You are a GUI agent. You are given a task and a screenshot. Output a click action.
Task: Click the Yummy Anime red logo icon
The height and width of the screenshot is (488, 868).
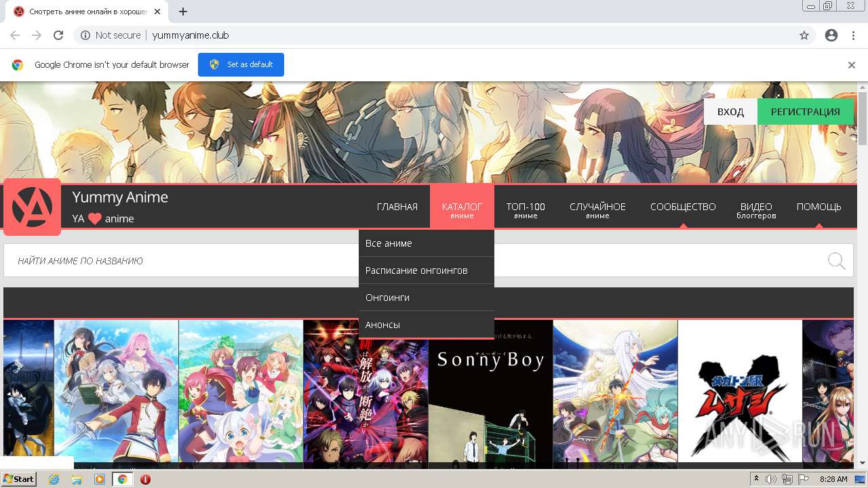click(x=32, y=207)
